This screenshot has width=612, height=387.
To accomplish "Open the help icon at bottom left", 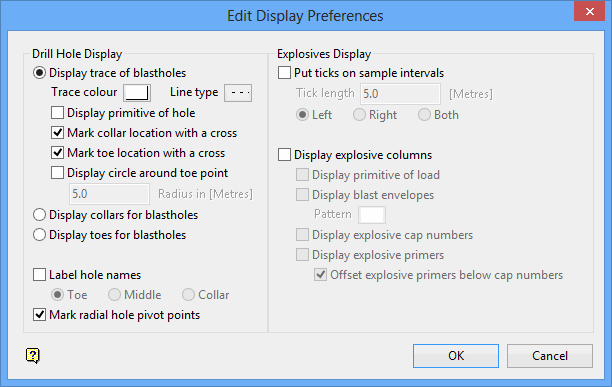I will [x=33, y=355].
